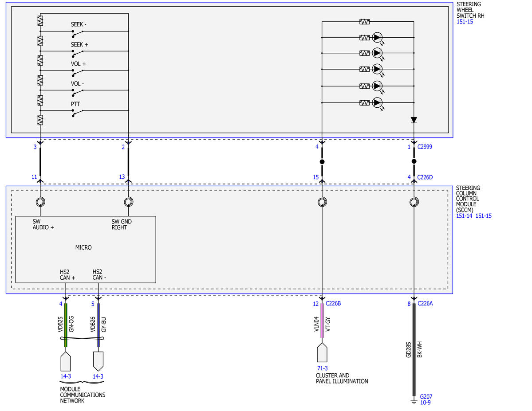
Task: Click the MICRO module block
Action: pyautogui.click(x=86, y=250)
